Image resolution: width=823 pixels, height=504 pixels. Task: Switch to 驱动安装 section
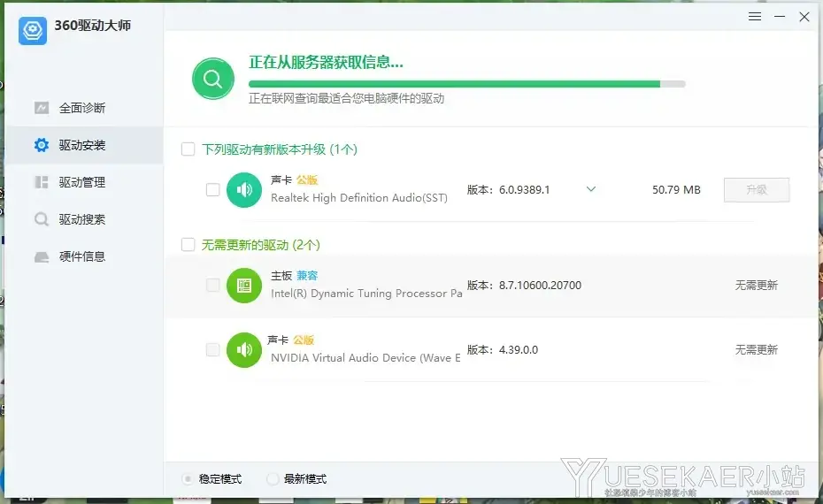[84, 145]
